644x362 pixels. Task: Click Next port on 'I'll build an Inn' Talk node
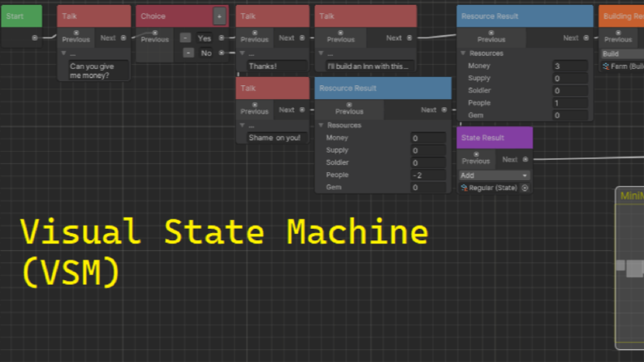point(409,38)
